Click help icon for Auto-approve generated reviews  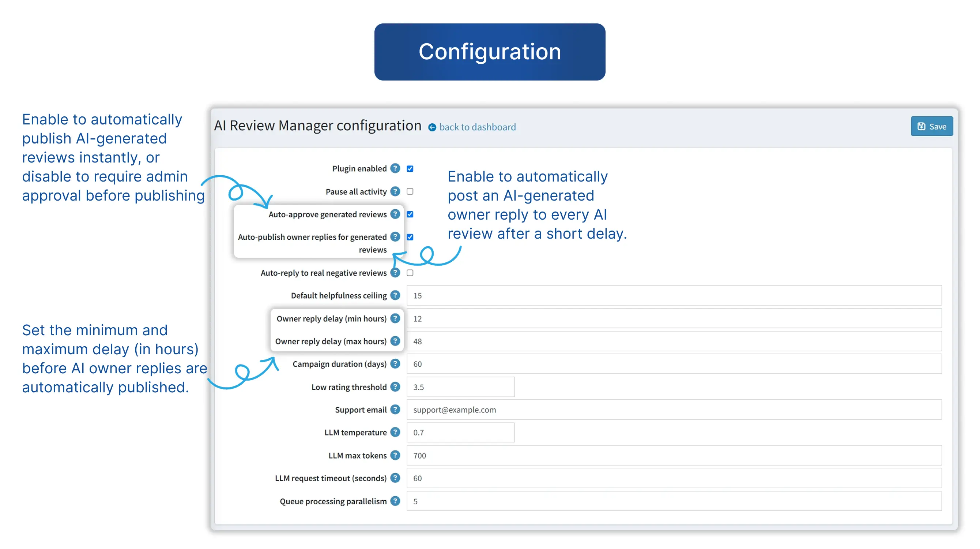coord(395,214)
